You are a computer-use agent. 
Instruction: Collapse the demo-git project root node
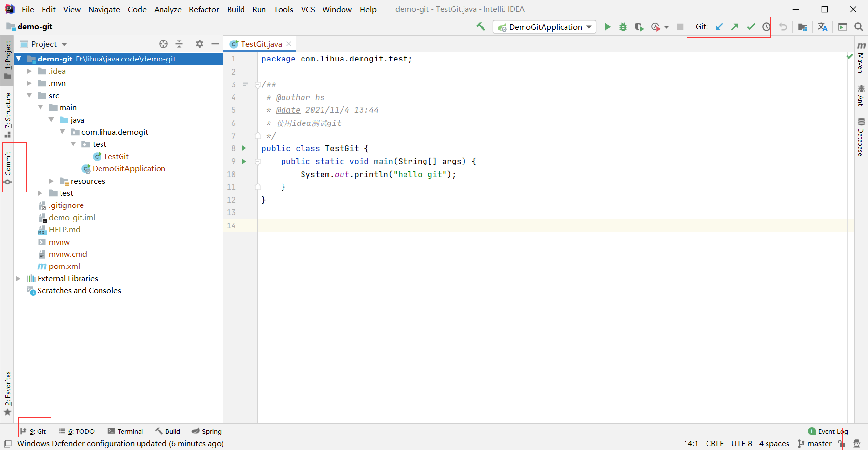tap(19, 59)
